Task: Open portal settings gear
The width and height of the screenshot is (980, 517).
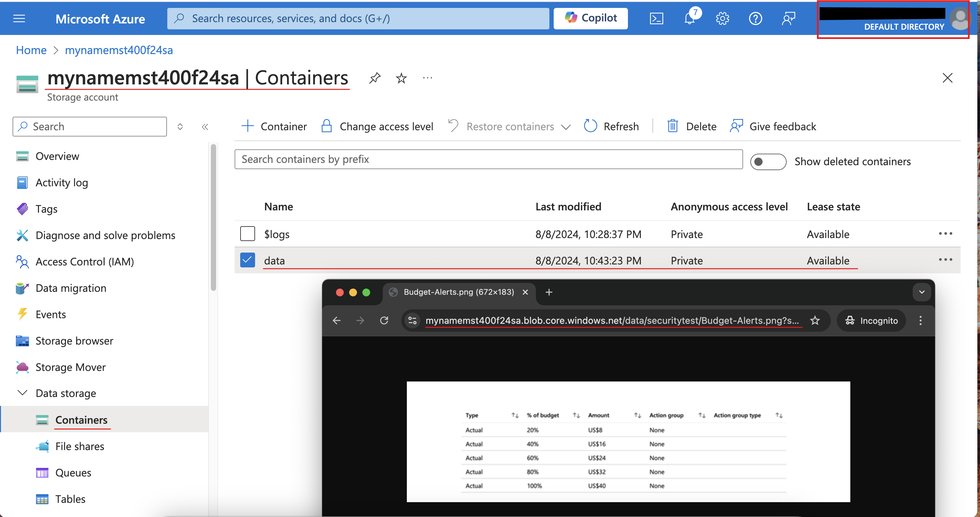Action: coord(722,18)
